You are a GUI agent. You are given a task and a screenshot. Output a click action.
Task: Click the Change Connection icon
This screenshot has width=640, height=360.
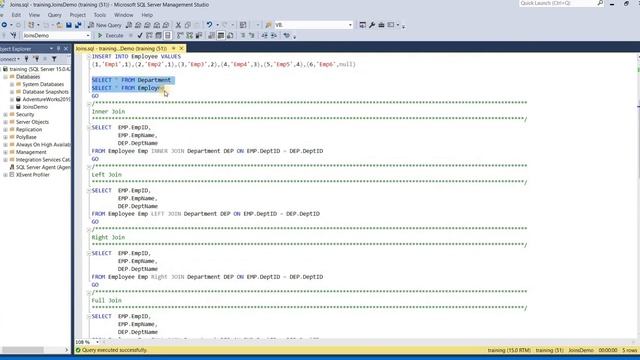(x=13, y=36)
